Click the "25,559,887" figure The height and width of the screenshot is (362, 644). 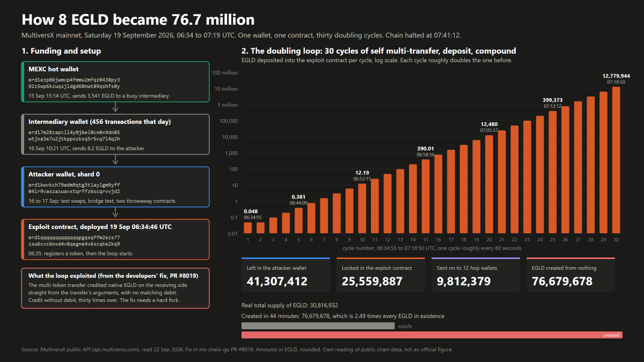pos(372,281)
